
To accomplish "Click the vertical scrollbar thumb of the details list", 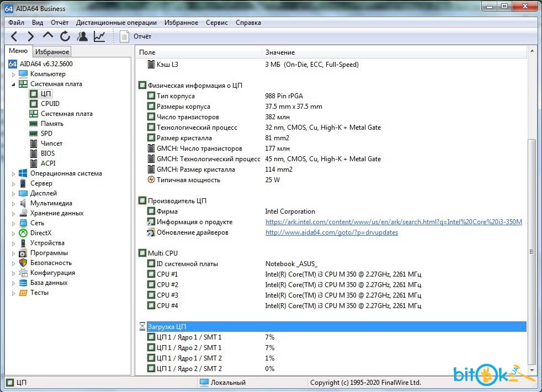I will [532, 251].
